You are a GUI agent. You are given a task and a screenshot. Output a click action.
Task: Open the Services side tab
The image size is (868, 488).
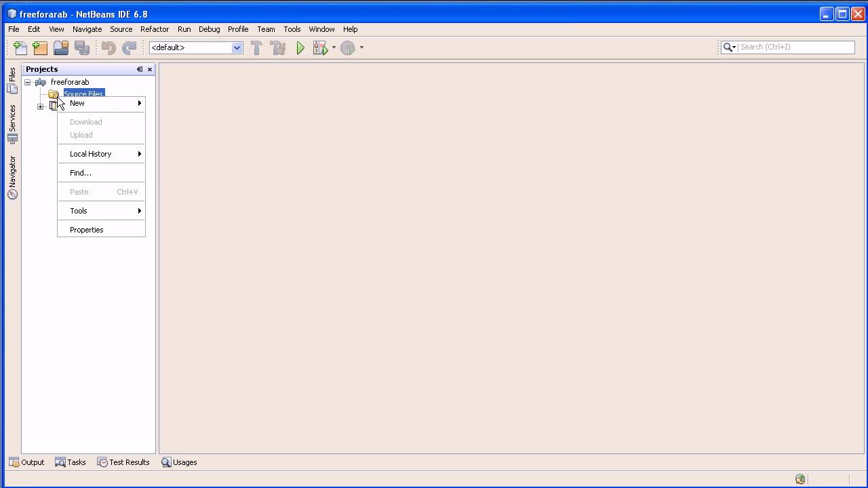(12, 124)
